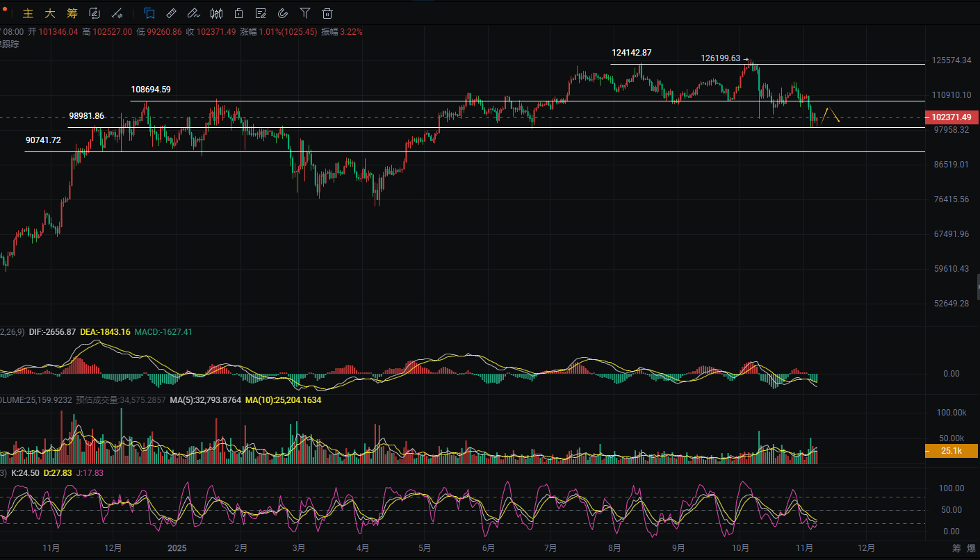
Task: Toggle the 筹 chip distribution button in toolbar
Action: pos(72,13)
